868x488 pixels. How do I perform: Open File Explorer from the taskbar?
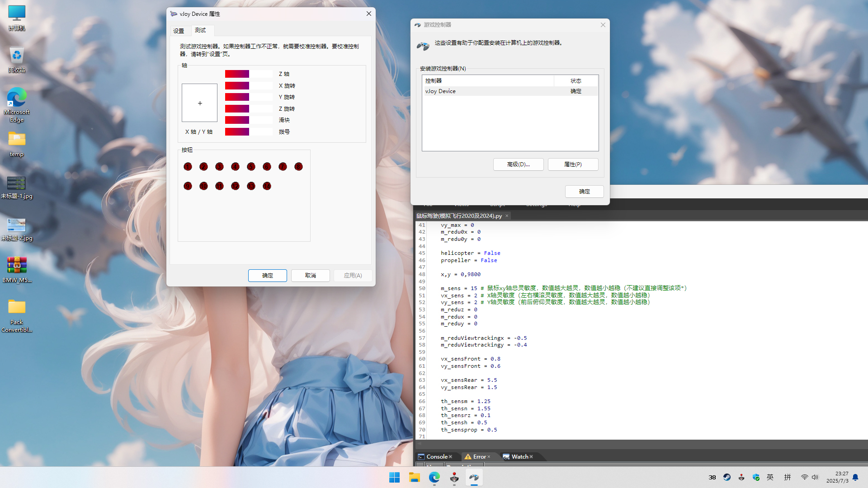pos(414,478)
